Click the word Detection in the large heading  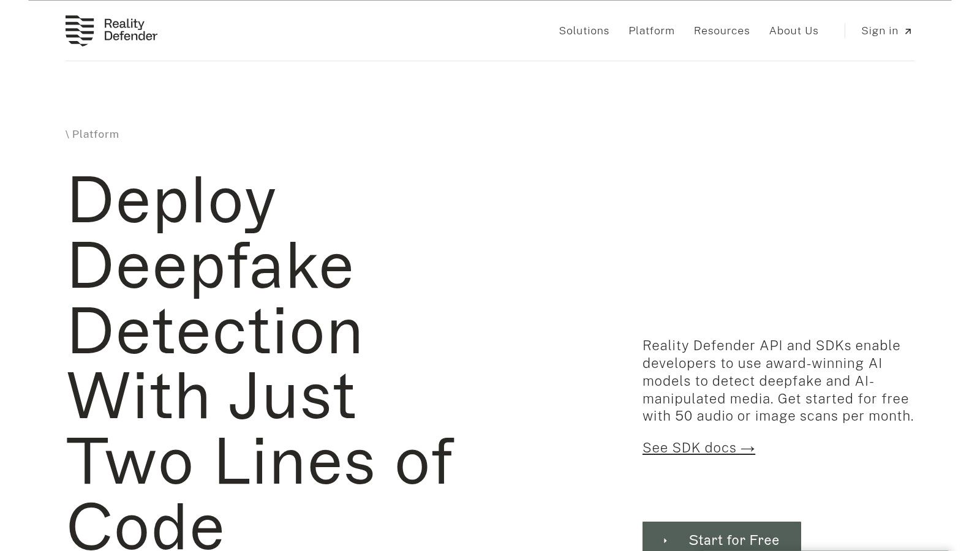[215, 331]
